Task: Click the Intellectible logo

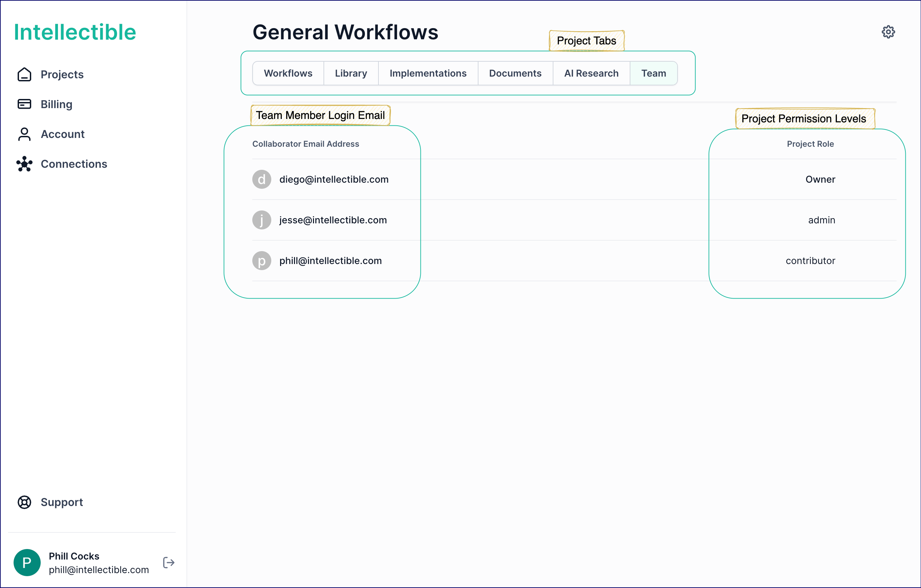Action: point(75,32)
